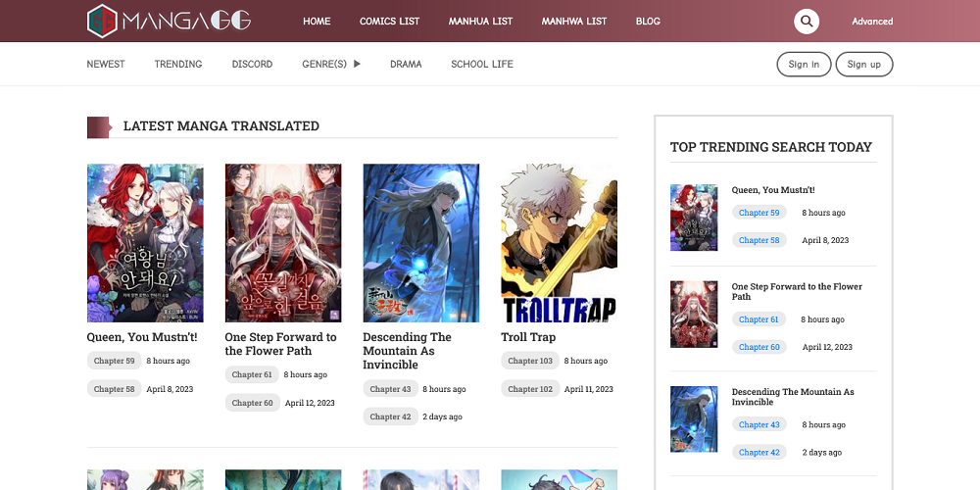This screenshot has height=490, width=980.
Task: Open blue Chapter 60 link in trending sidebar
Action: tap(759, 347)
